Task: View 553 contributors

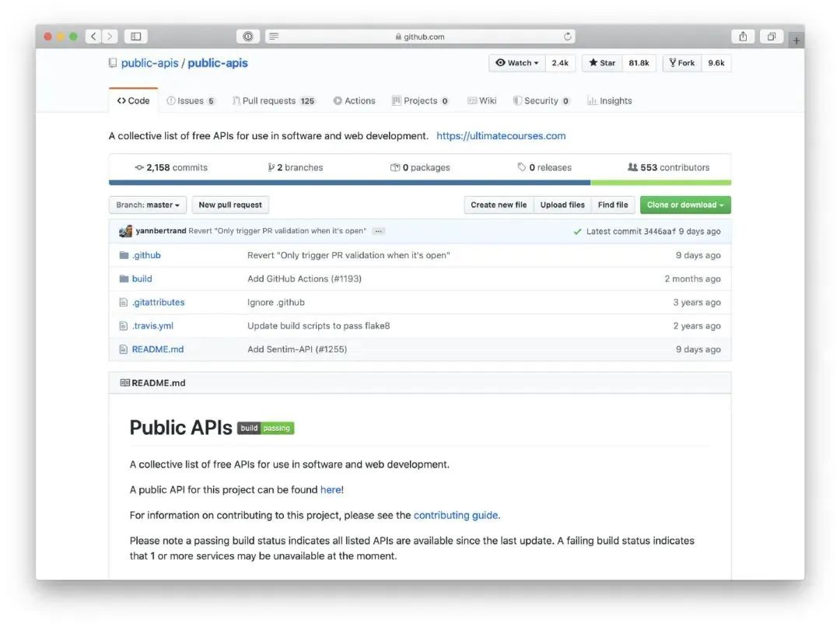Action: [669, 167]
